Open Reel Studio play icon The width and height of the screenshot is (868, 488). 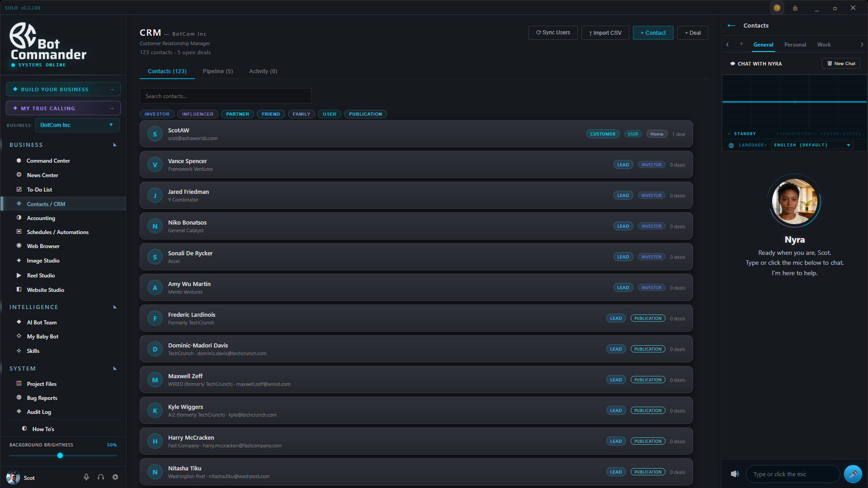point(19,276)
